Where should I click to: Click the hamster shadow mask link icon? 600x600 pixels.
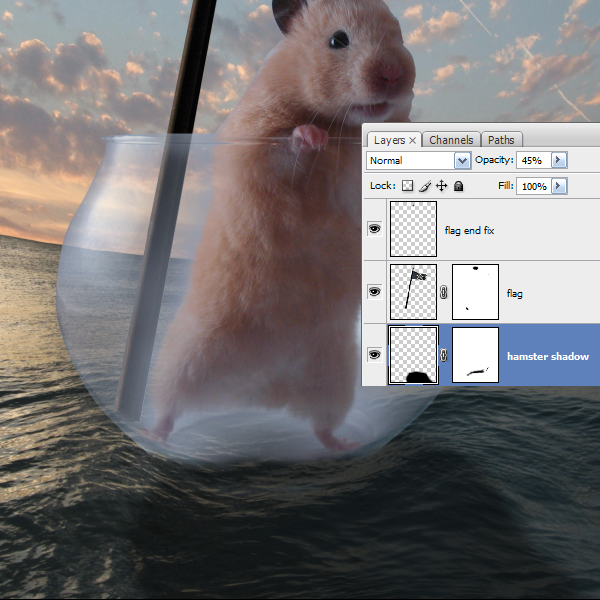pyautogui.click(x=444, y=355)
